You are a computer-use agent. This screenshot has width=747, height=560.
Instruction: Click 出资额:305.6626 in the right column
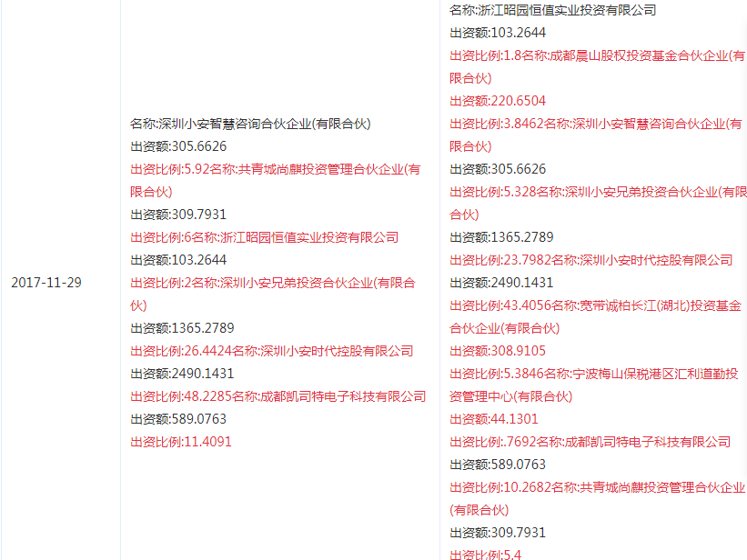[498, 169]
